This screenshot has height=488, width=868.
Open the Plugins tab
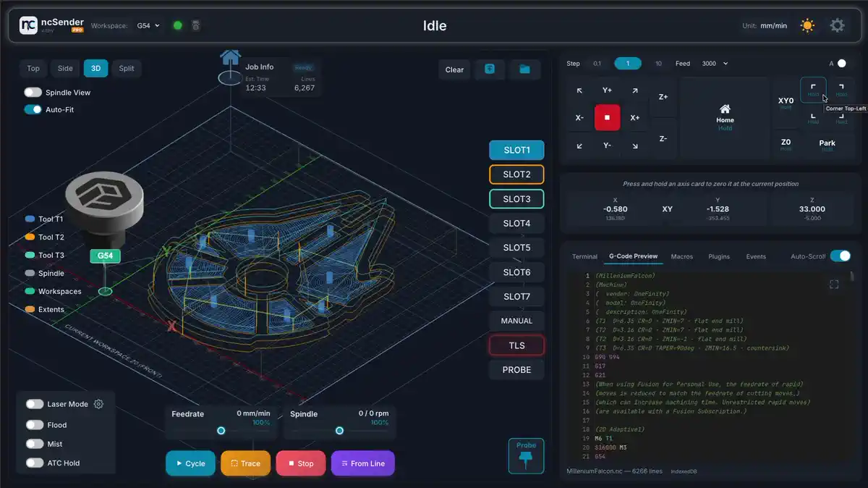[719, 256]
